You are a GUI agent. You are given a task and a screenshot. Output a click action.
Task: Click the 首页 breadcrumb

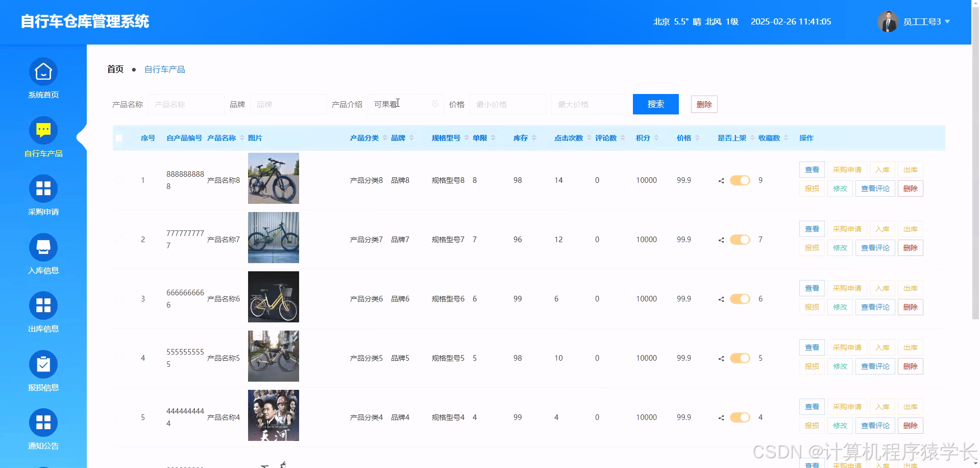tap(114, 69)
